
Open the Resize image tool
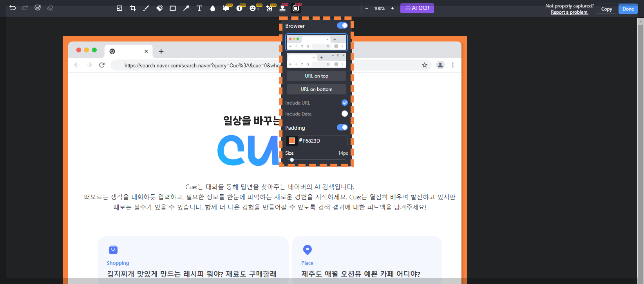[119, 8]
